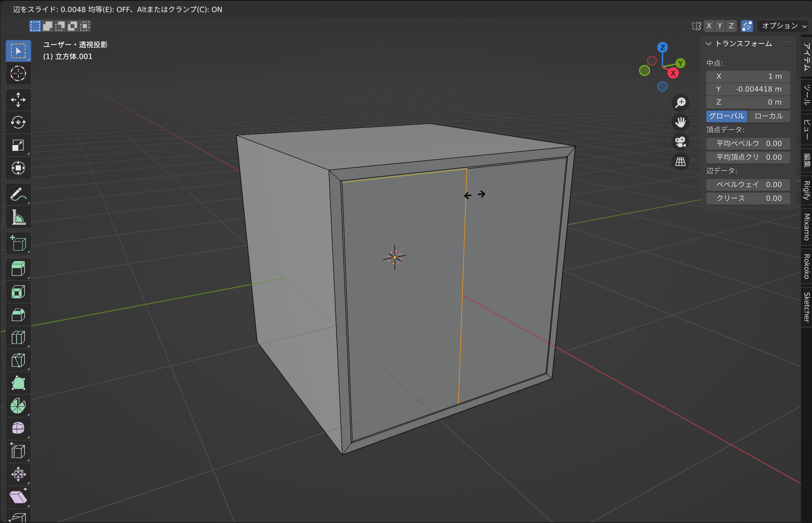Click the median Z value field
The height and width of the screenshot is (523, 812).
pyautogui.click(x=748, y=102)
